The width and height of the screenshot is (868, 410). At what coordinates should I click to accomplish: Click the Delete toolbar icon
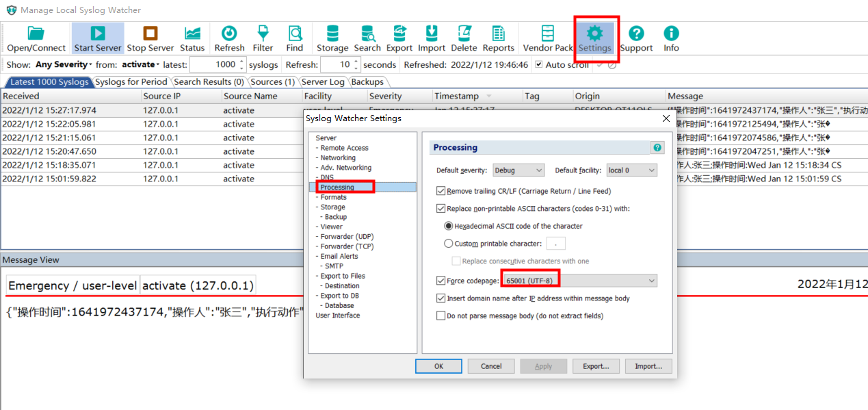tap(464, 39)
